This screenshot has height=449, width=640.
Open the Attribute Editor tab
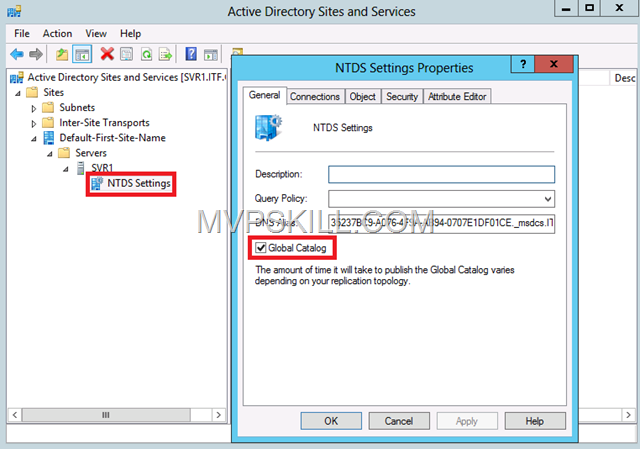pos(457,97)
